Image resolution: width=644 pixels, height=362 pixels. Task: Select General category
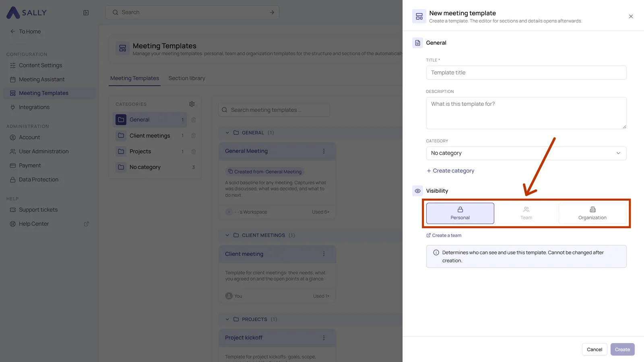coord(150,119)
